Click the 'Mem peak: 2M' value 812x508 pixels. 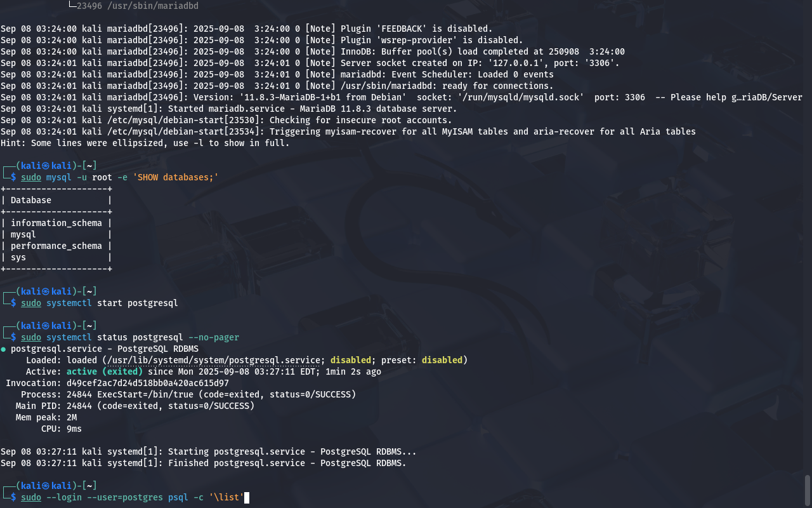point(72,417)
